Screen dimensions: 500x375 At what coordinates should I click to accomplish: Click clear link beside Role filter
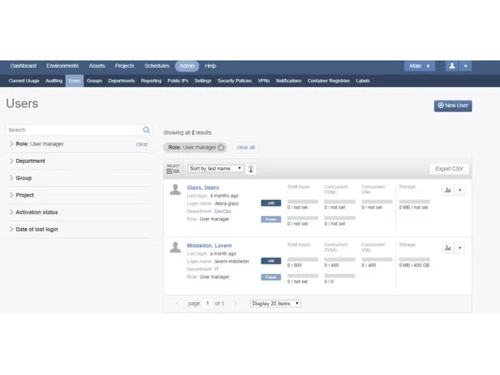point(142,144)
